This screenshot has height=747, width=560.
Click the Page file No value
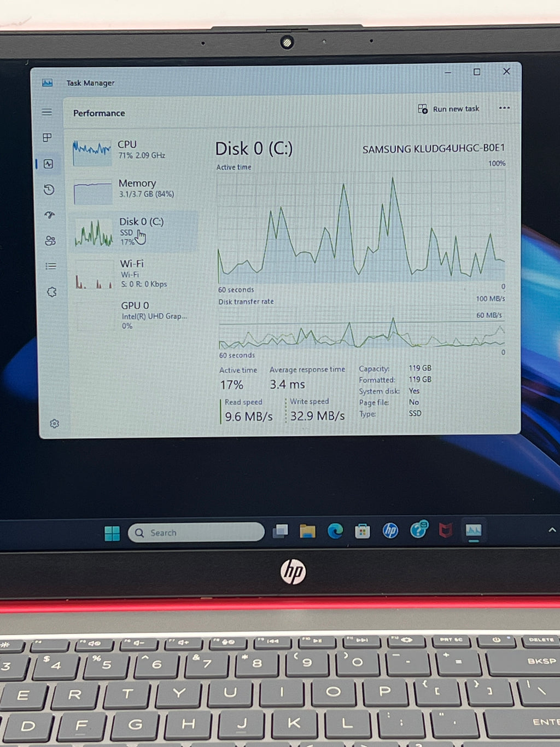point(413,402)
